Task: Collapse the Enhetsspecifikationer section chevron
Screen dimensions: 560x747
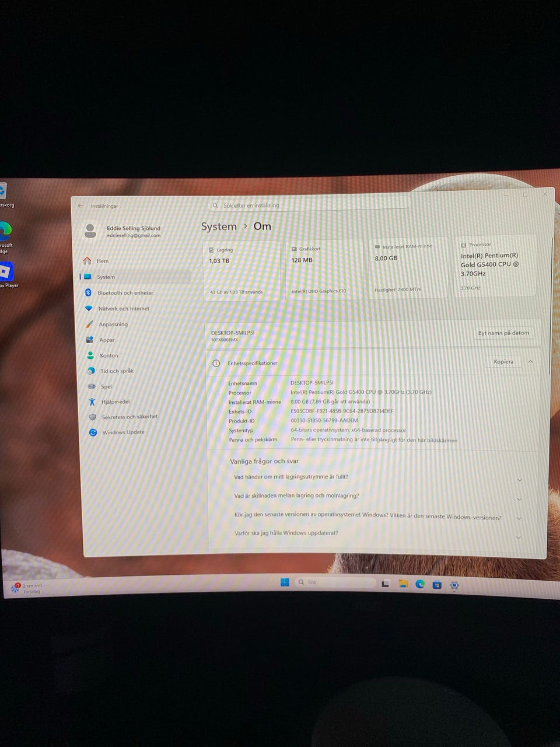Action: (530, 362)
